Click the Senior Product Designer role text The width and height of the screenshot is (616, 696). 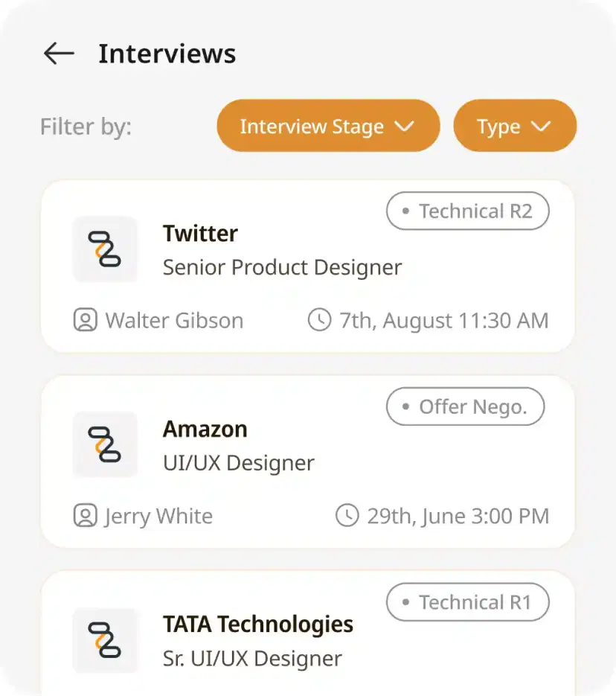(x=282, y=267)
